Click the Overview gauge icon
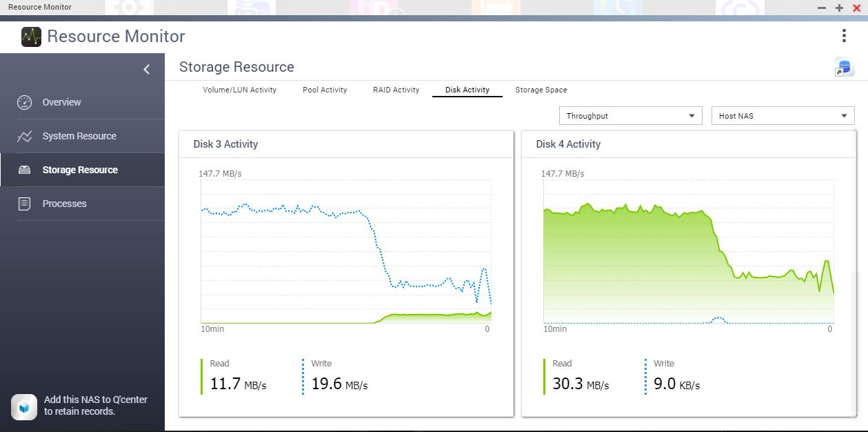The height and width of the screenshot is (432, 868). coord(25,102)
